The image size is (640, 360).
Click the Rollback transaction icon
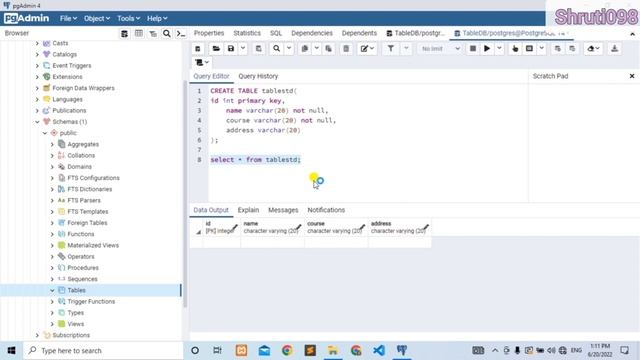click(x=572, y=49)
